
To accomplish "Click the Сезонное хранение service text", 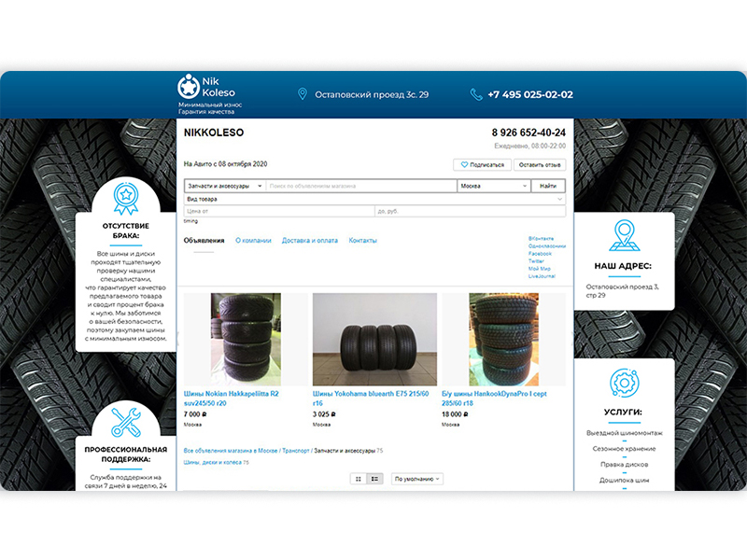I will coord(624,449).
